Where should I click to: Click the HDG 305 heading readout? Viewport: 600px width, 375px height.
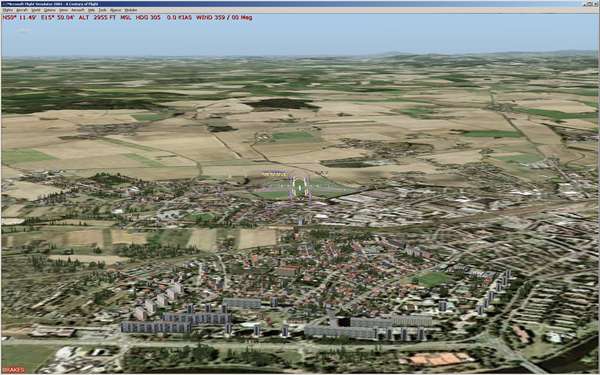148,18
